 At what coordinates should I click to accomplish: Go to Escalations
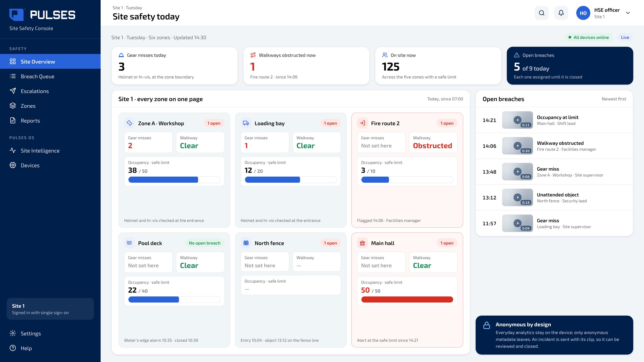click(50, 91)
